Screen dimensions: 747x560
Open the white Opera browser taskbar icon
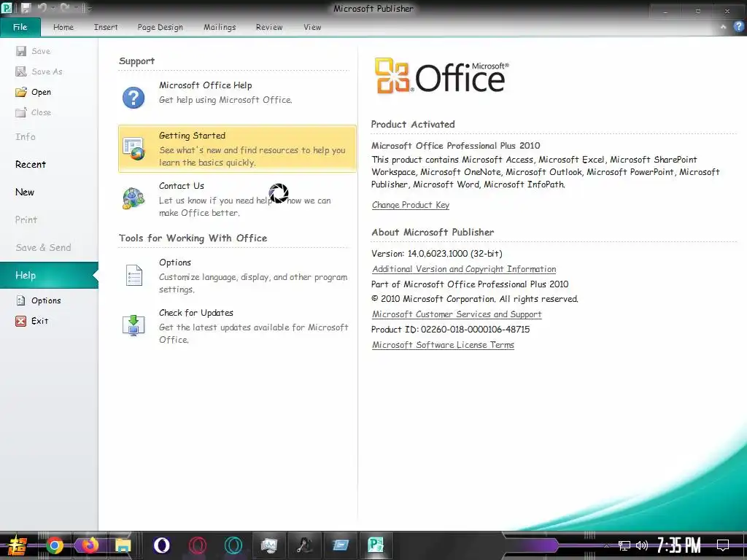(161, 545)
